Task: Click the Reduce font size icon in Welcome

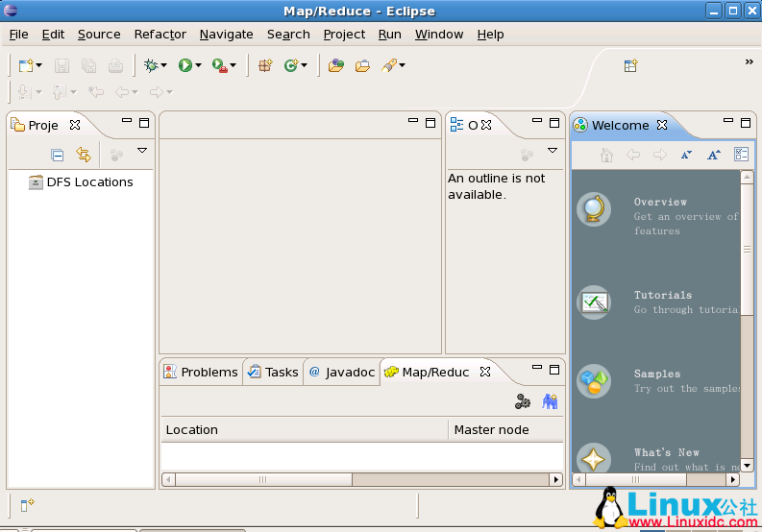Action: tap(686, 155)
